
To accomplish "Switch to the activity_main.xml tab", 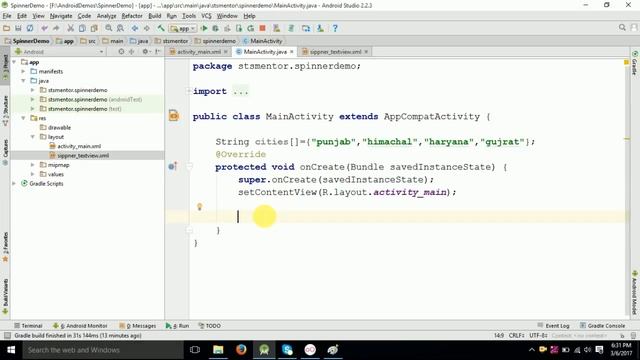I will click(198, 52).
